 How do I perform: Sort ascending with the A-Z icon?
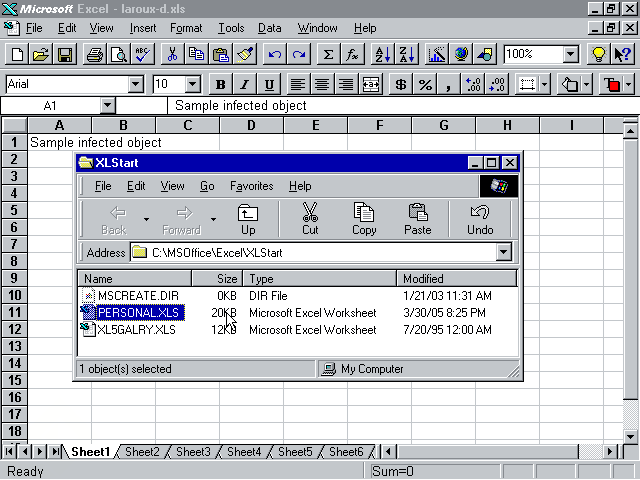tap(383, 54)
